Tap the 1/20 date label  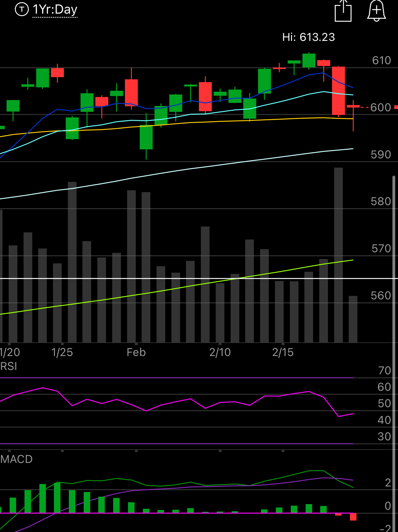point(10,352)
